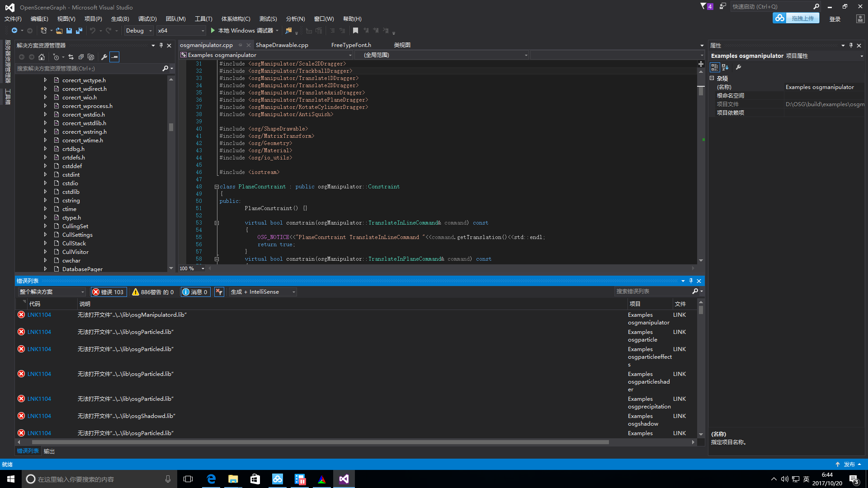The image size is (868, 488).
Task: Click the 搜索错误列表 search field
Action: pyautogui.click(x=653, y=291)
